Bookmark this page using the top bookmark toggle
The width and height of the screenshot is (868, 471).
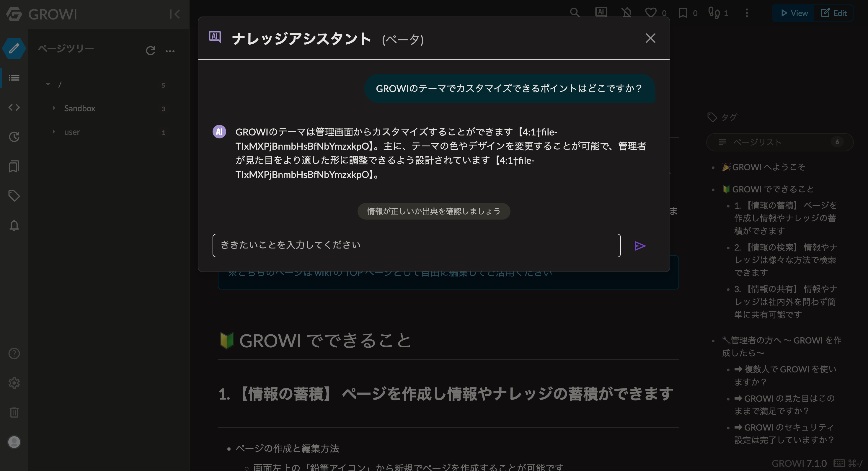point(683,13)
